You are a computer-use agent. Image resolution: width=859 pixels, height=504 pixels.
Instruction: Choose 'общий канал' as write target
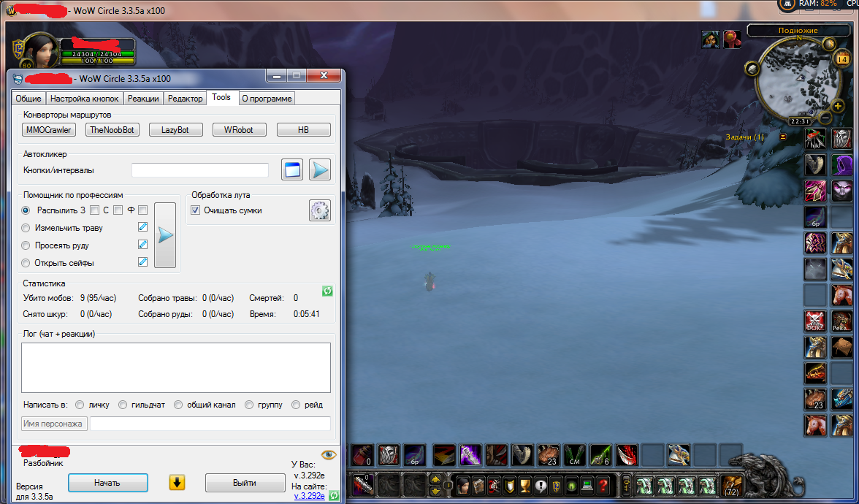(x=178, y=405)
